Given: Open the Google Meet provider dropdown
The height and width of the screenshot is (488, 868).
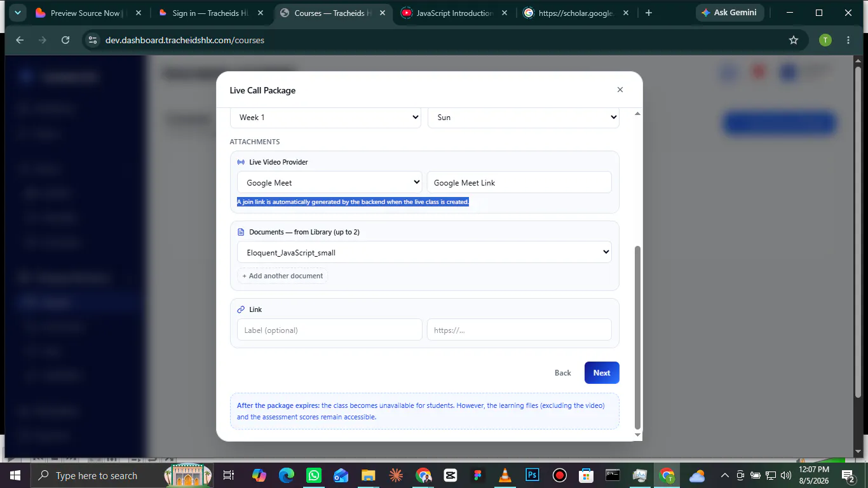Looking at the screenshot, I should [330, 182].
